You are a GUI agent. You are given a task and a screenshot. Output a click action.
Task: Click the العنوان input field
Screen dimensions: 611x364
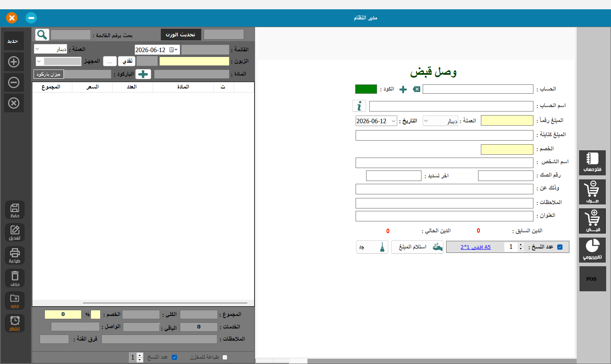click(445, 216)
